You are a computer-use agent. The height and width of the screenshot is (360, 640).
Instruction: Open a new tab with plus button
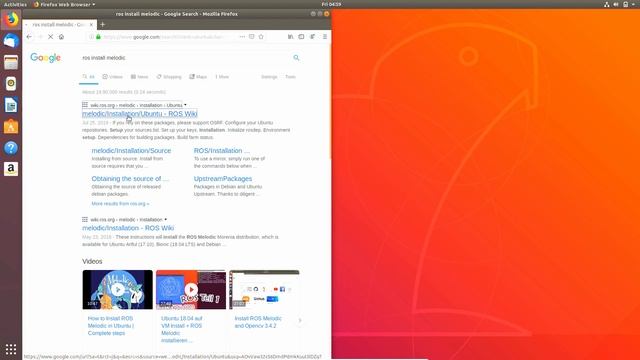tap(103, 24)
